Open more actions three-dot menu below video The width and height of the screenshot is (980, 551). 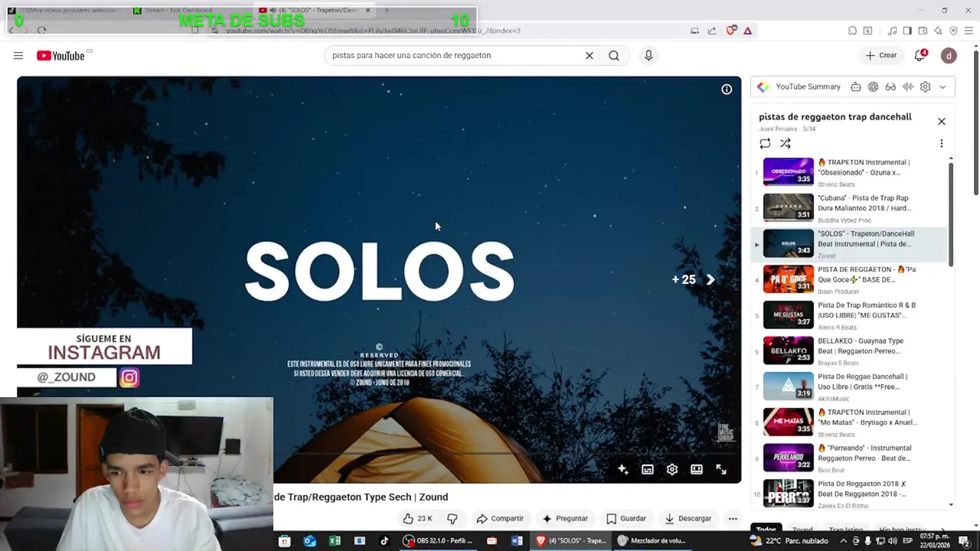point(733,518)
